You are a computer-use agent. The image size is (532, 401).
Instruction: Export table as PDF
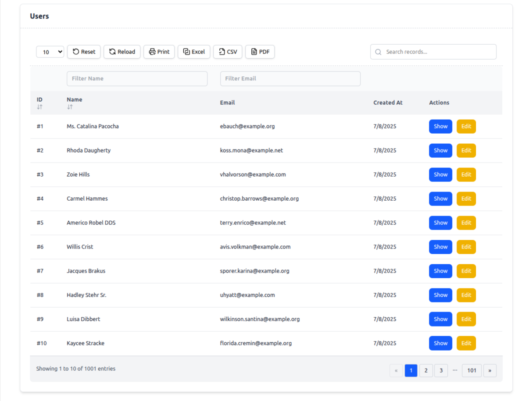[260, 52]
